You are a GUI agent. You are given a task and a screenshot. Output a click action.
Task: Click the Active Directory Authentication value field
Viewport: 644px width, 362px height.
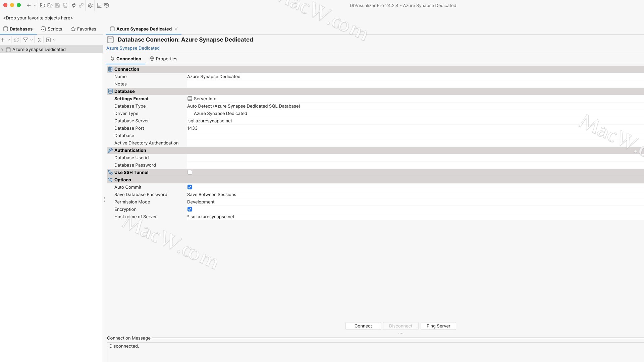pyautogui.click(x=415, y=143)
